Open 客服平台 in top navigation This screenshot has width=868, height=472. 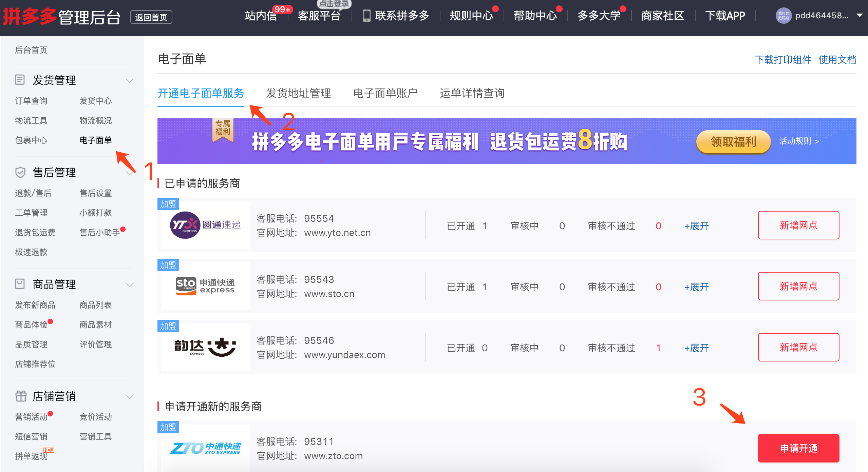[319, 16]
